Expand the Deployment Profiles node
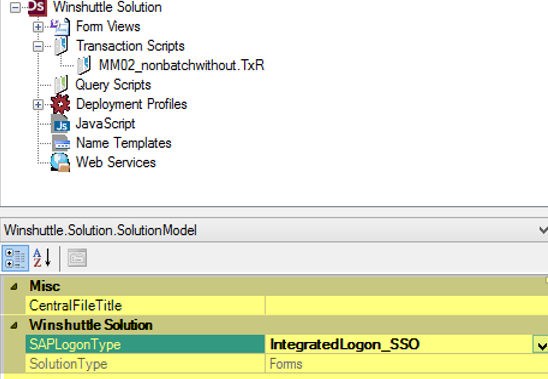Screen dimensions: 548x379 click(x=38, y=105)
